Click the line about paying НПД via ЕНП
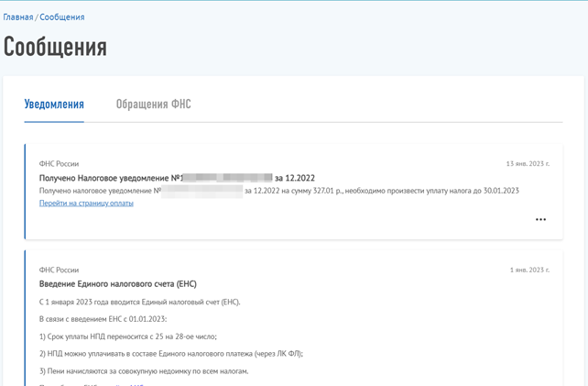This screenshot has height=386, width=588. click(170, 354)
